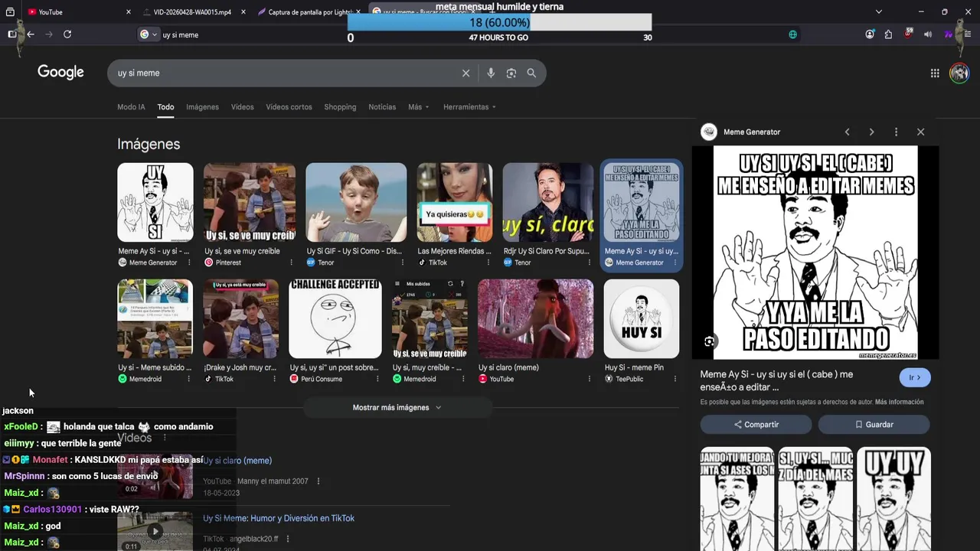This screenshot has width=980, height=551.
Task: Open options for the Memedroid Uy si result
Action: point(188,379)
